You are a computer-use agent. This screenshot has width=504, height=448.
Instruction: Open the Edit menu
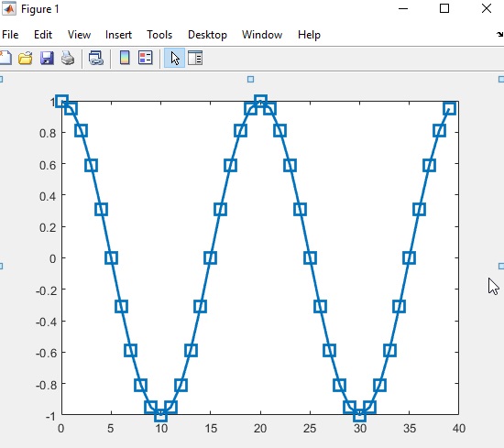[x=43, y=35]
